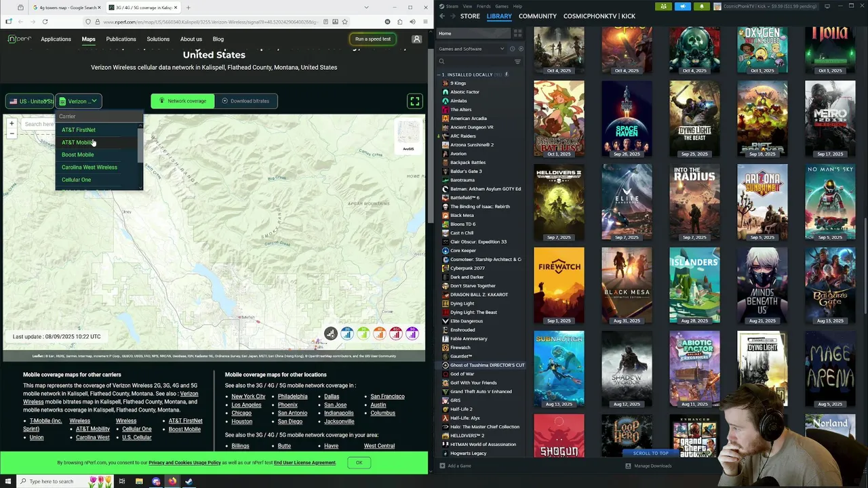Zoom in on the coverage map
Image resolution: width=868 pixels, height=488 pixels.
(x=12, y=124)
